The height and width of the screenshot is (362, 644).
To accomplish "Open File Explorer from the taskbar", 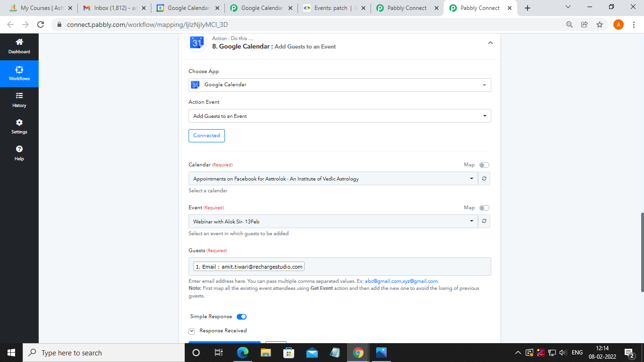I will [266, 353].
